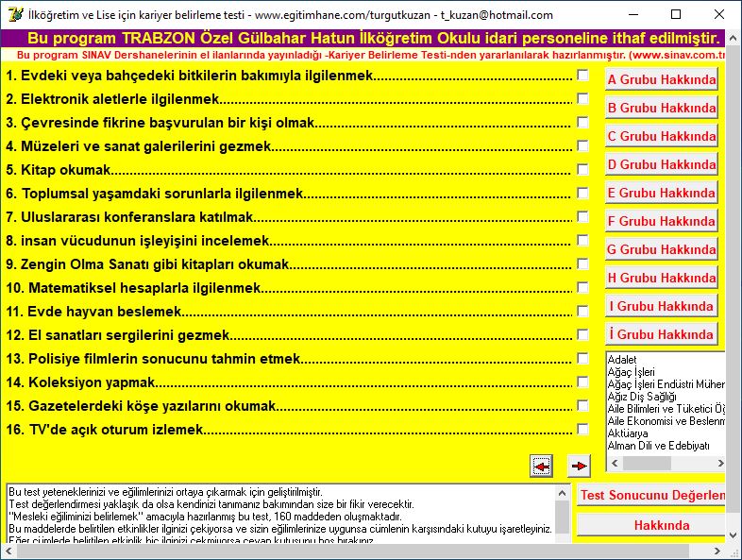Click the instructions text box scroll thumb

pos(563,517)
